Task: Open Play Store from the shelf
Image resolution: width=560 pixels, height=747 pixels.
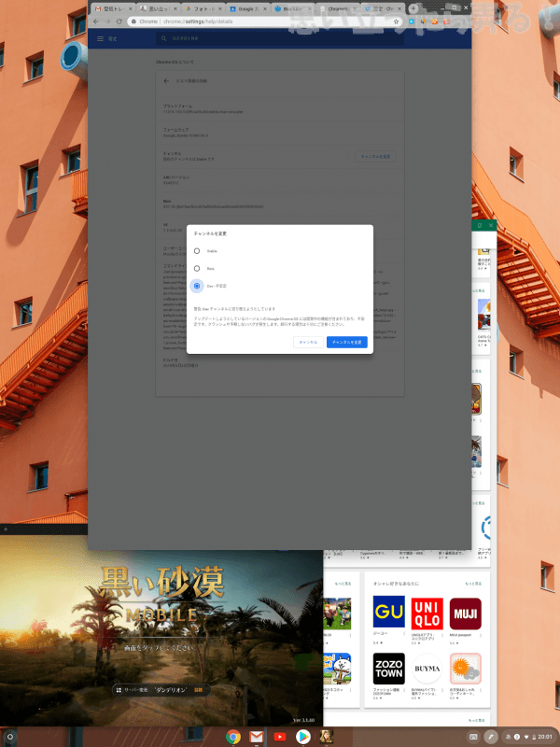Action: (302, 737)
